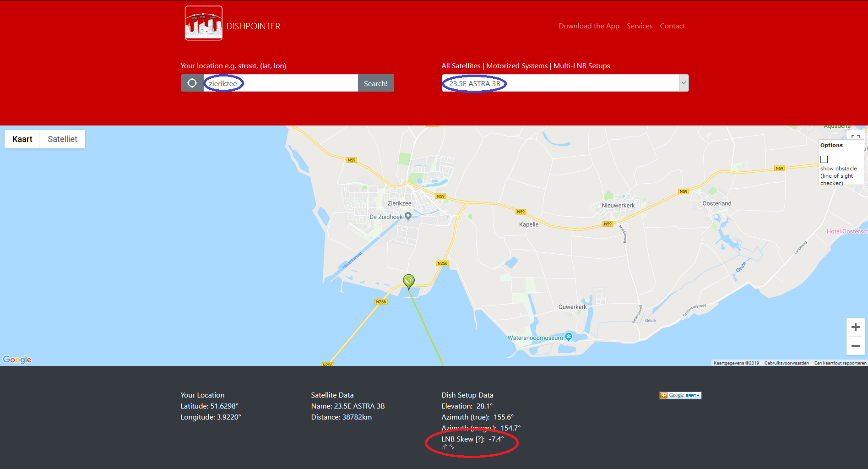Image resolution: width=868 pixels, height=469 pixels.
Task: Click the locate-me crosshair icon
Action: pos(192,83)
